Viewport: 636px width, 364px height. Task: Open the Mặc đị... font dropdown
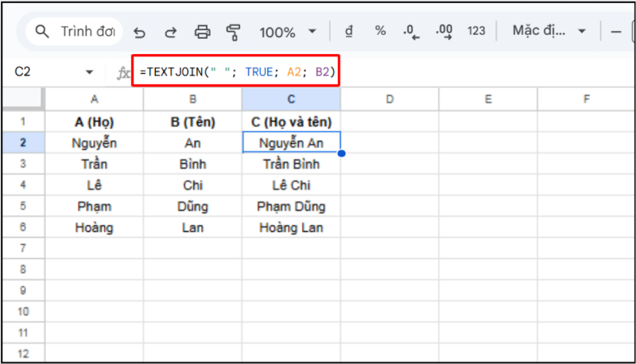pyautogui.click(x=549, y=31)
